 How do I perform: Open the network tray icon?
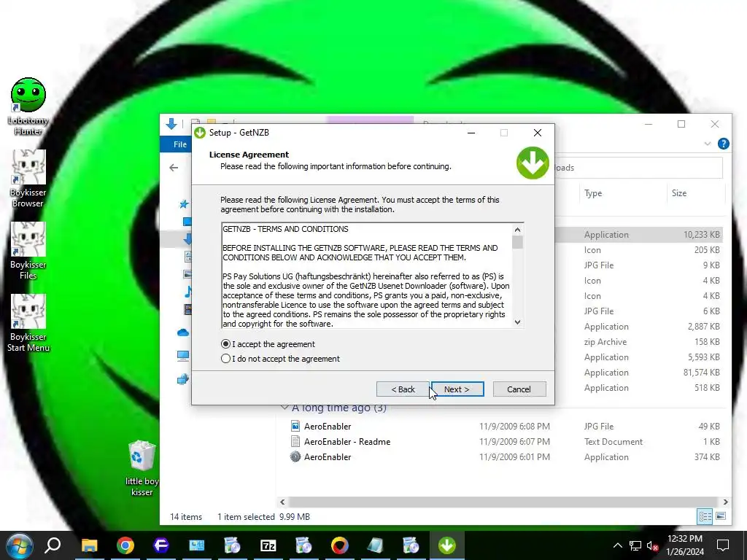point(635,545)
